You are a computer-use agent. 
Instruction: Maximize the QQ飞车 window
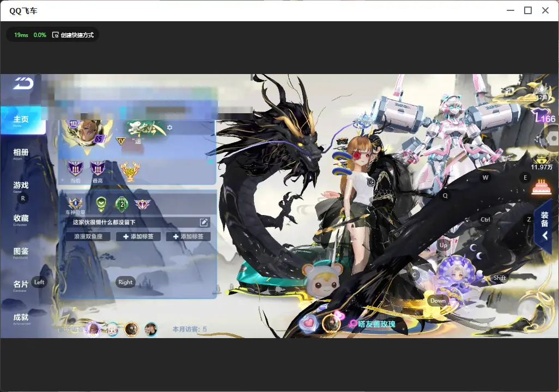(528, 11)
